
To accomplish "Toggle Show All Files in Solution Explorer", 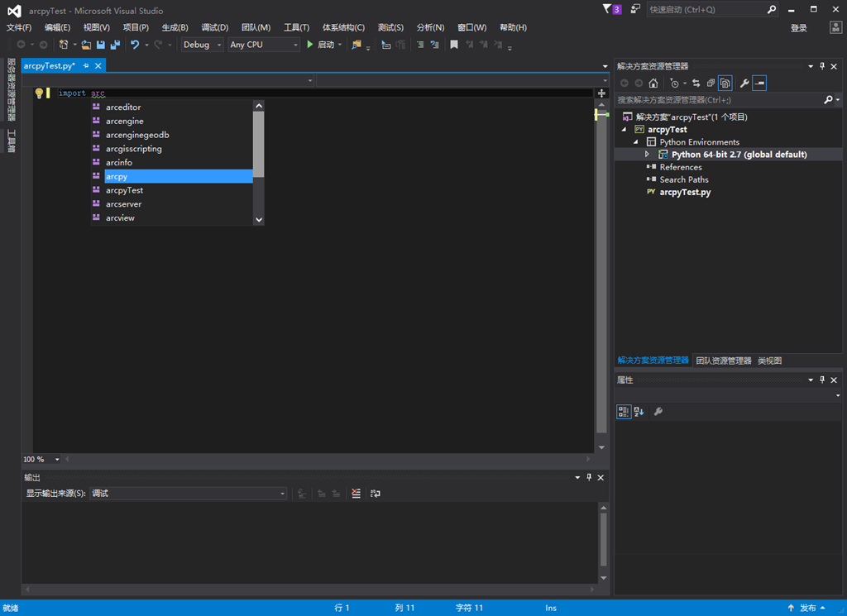I will [725, 84].
